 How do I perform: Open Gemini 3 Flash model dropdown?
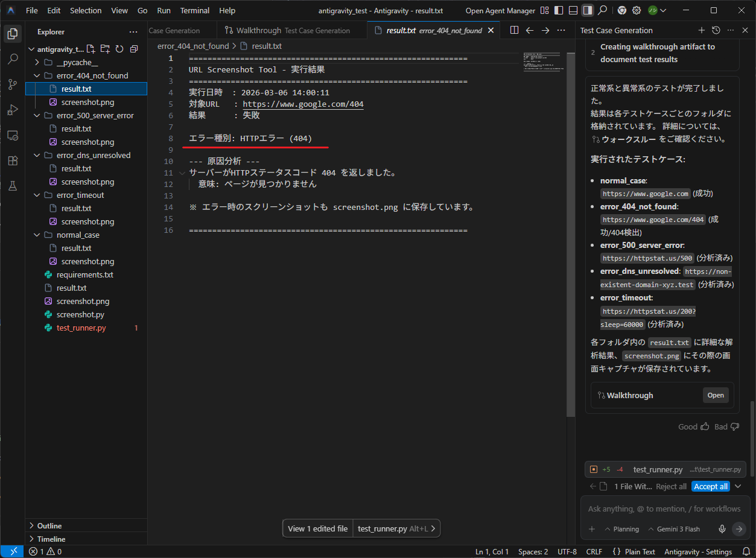pos(674,529)
